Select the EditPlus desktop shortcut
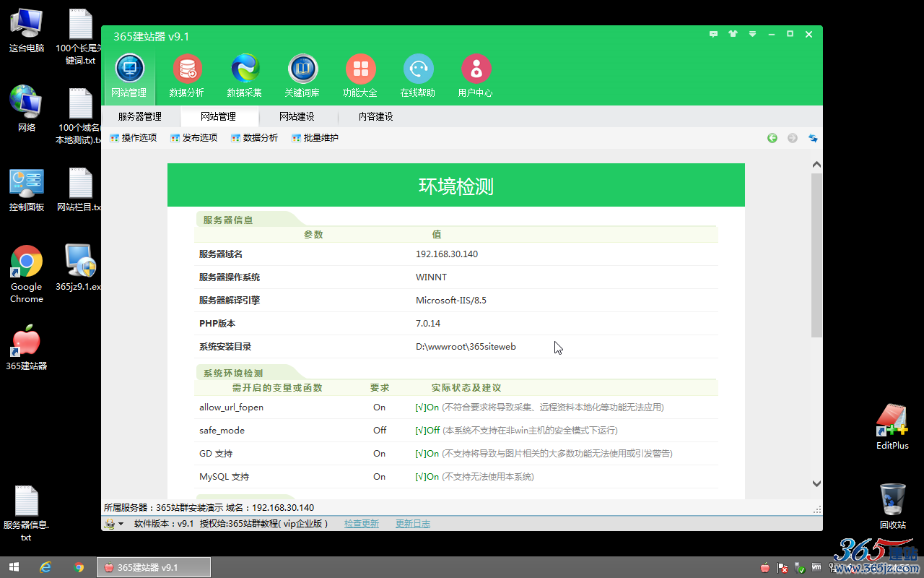This screenshot has height=578, width=924. click(x=892, y=427)
